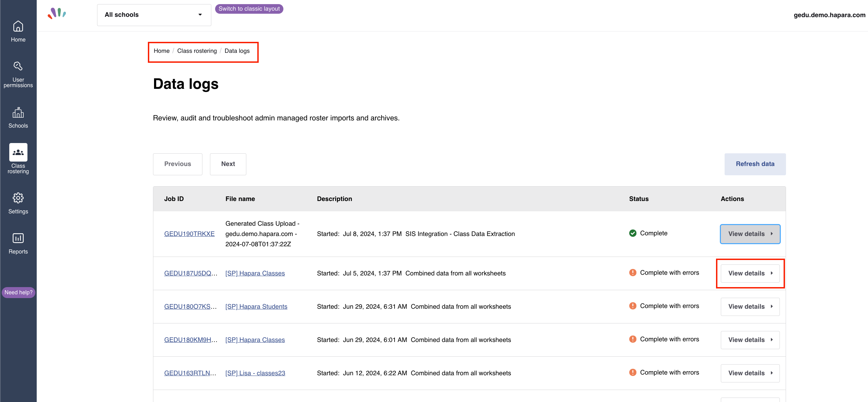868x402 pixels.
Task: Click the gedu.demo.hapara.com domain label
Action: click(x=830, y=15)
